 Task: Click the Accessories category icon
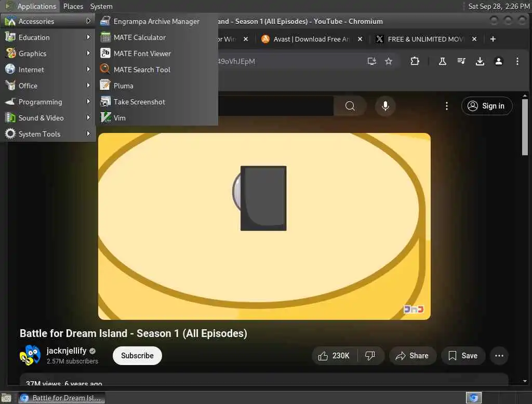[x=10, y=21]
